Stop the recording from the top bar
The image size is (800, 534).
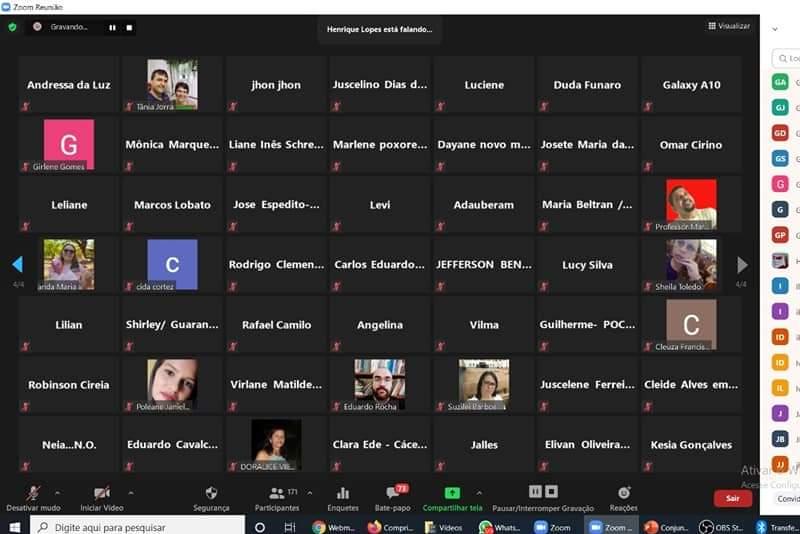[x=129, y=27]
